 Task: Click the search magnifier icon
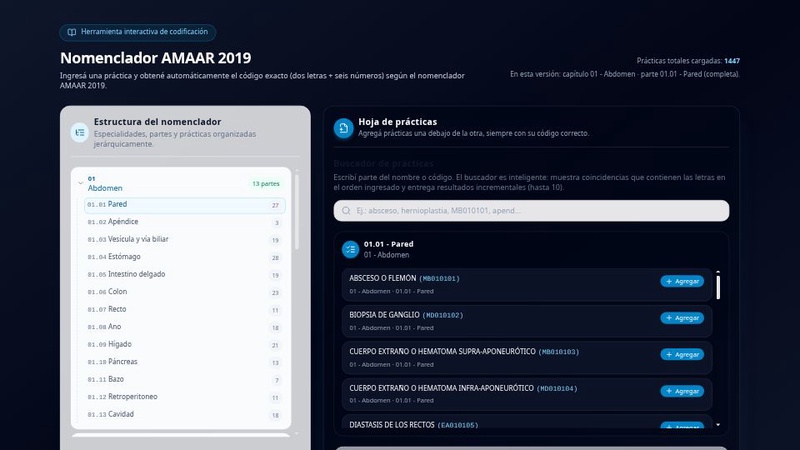click(x=346, y=211)
